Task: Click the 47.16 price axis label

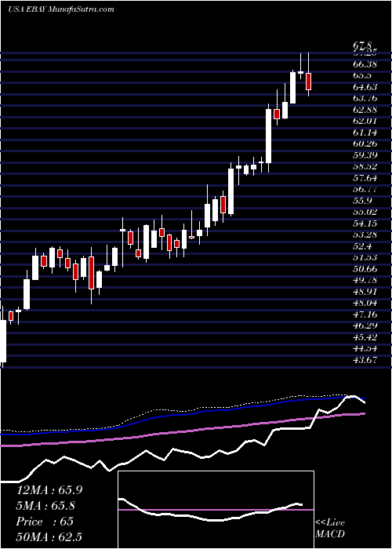Action: tap(365, 314)
